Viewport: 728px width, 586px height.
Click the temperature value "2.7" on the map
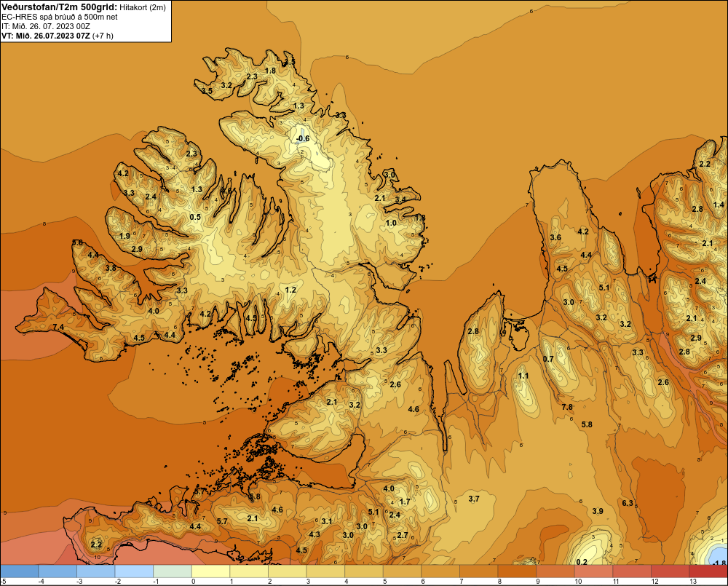point(403,535)
